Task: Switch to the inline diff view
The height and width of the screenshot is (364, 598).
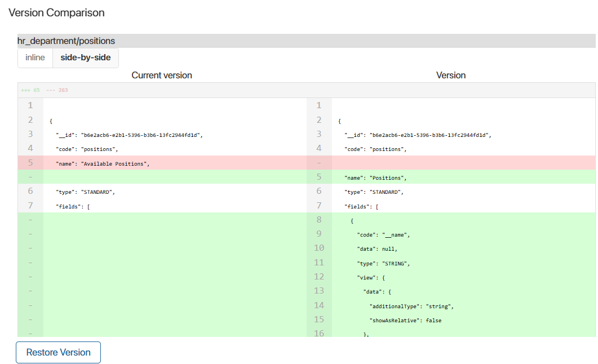Action: (35, 57)
